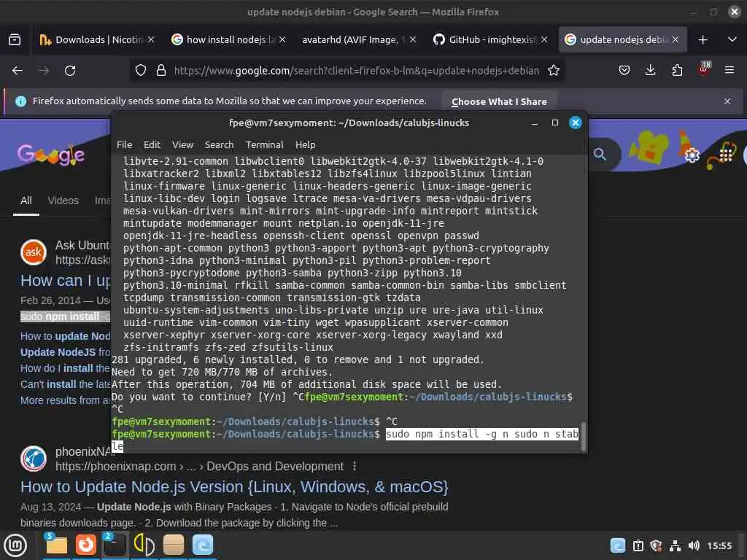This screenshot has height=560, width=747.
Task: Click the Google search magnifier icon
Action: coord(600,155)
